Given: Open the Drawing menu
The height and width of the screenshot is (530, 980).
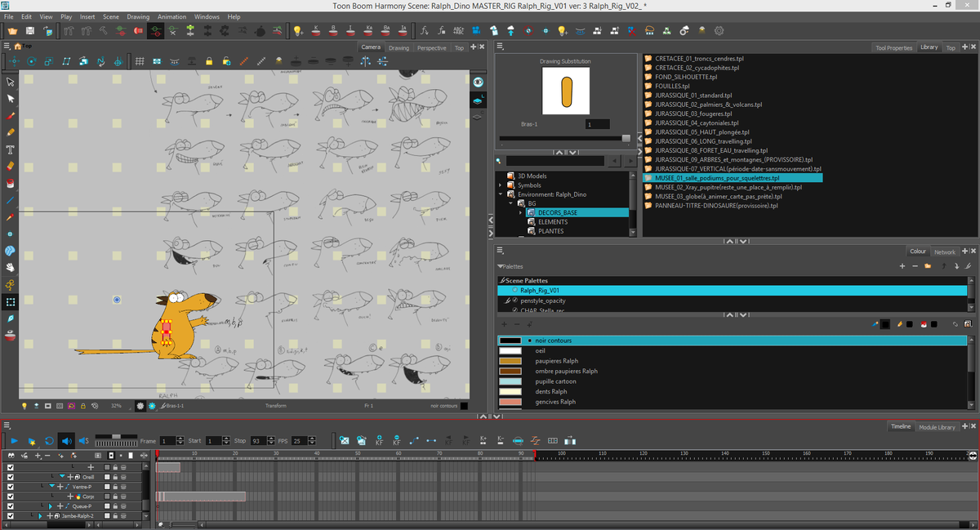Looking at the screenshot, I should pyautogui.click(x=138, y=16).
